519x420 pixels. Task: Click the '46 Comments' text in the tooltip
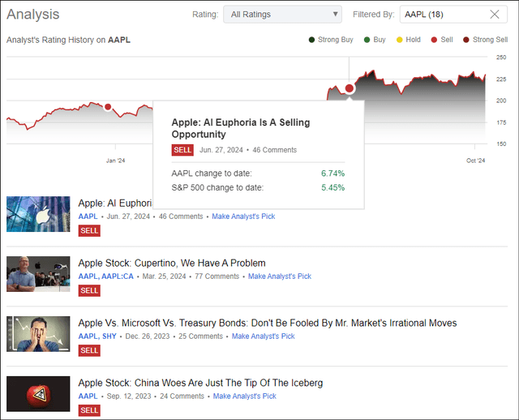tap(274, 150)
